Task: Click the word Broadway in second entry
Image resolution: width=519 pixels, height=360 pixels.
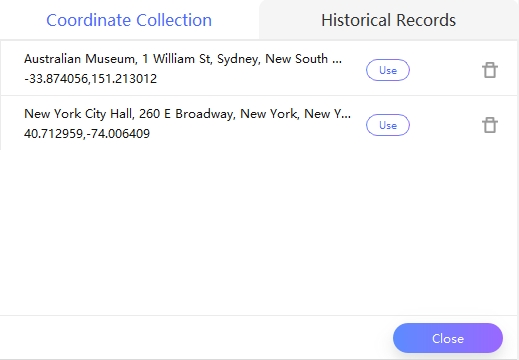Action: tap(205, 114)
